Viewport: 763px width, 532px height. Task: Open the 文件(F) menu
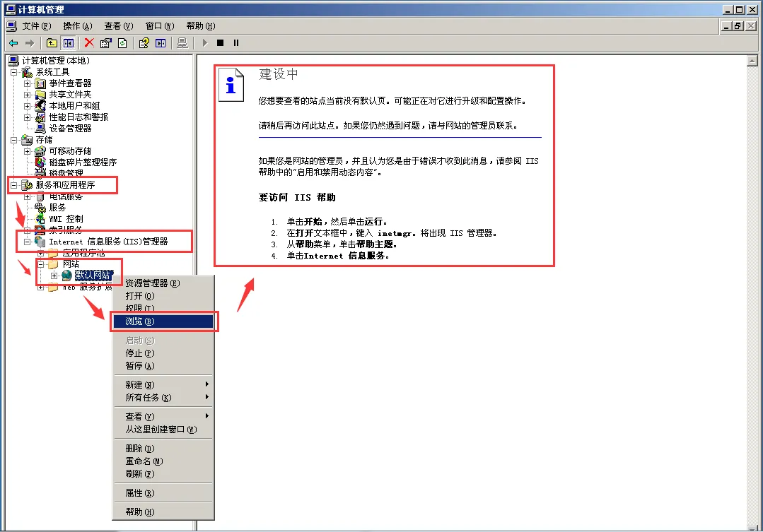[x=37, y=26]
